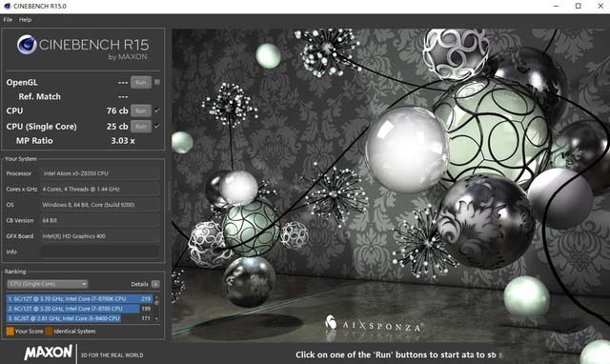
Task: Open the File menu
Action: [x=8, y=19]
